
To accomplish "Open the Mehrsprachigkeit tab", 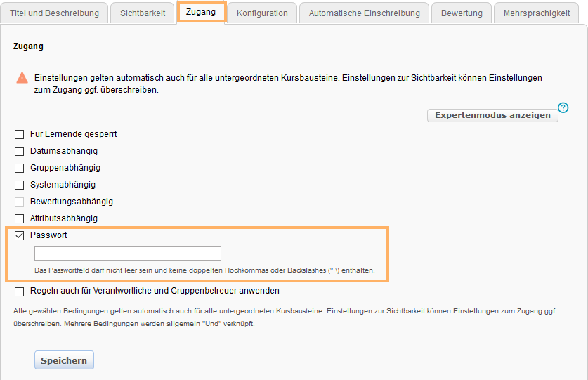I will pyautogui.click(x=536, y=13).
